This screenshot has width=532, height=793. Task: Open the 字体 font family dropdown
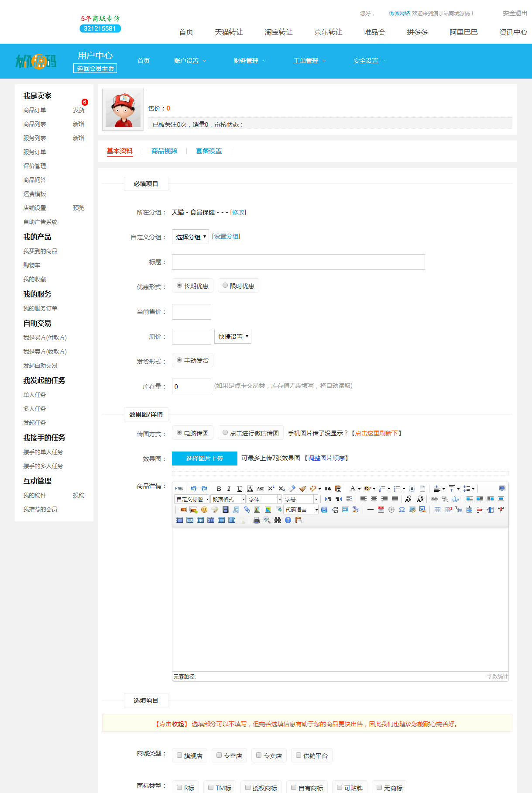pyautogui.click(x=264, y=499)
